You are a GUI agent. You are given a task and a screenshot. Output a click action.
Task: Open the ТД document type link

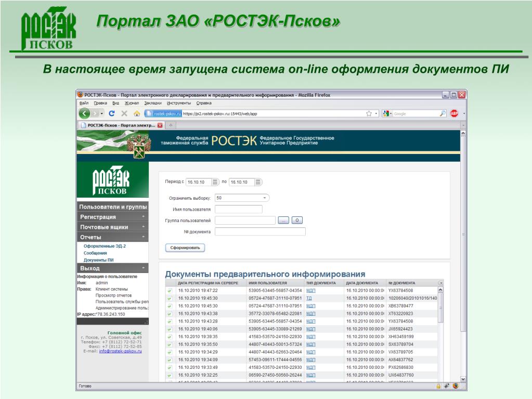[x=309, y=298]
